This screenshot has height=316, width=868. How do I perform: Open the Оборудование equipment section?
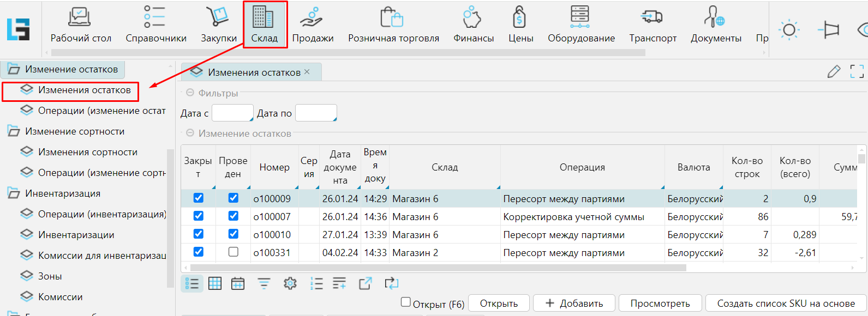(580, 25)
